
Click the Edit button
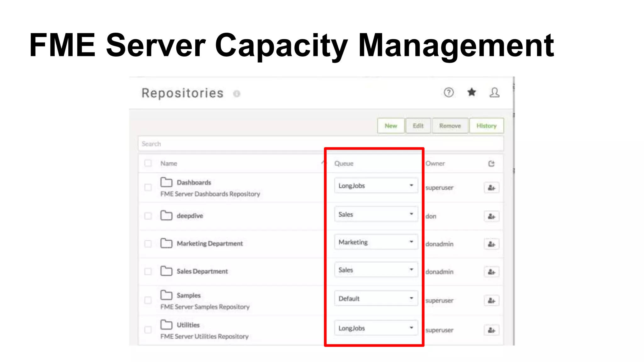[x=418, y=126]
